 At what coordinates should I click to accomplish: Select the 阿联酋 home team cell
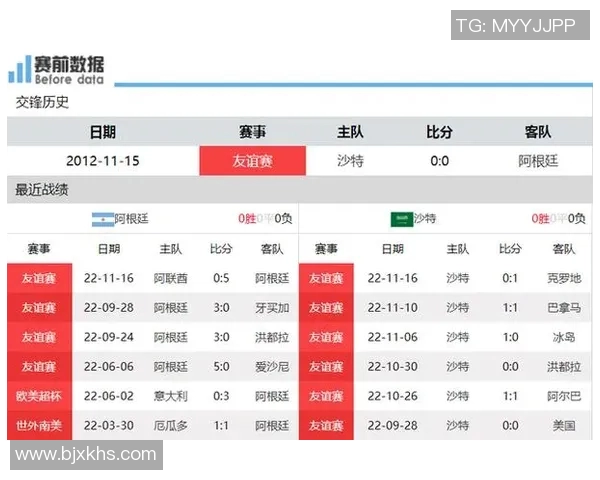tap(171, 278)
